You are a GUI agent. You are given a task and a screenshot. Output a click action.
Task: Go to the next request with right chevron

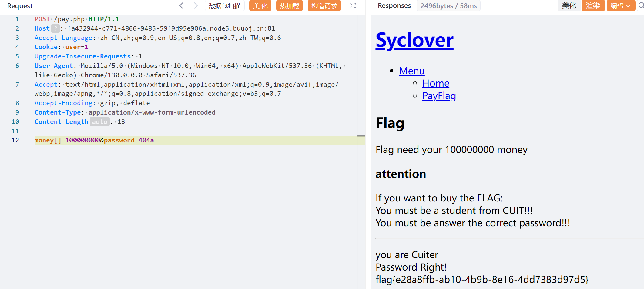(196, 6)
